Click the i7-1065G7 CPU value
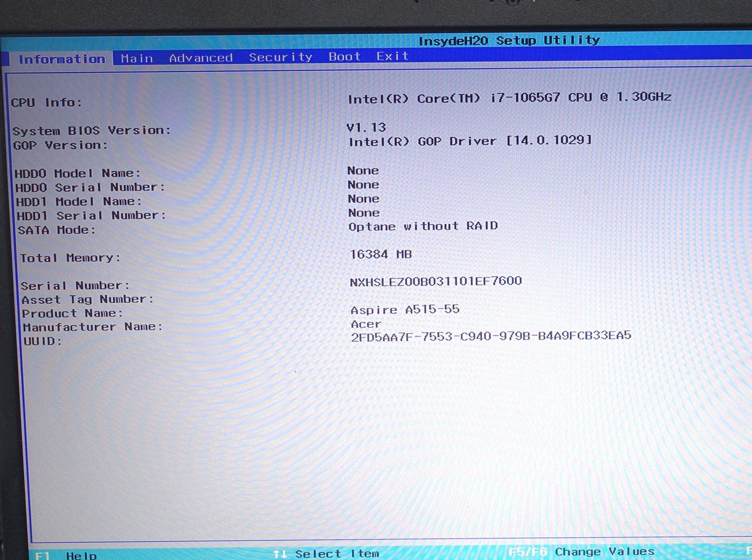Image resolution: width=752 pixels, height=560 pixels. (x=509, y=98)
